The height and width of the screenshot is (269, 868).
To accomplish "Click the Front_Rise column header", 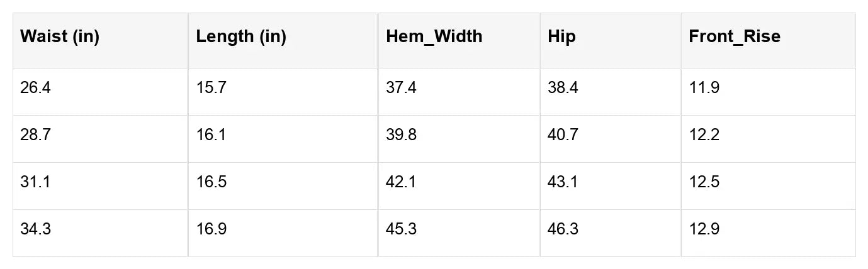I will click(x=735, y=36).
